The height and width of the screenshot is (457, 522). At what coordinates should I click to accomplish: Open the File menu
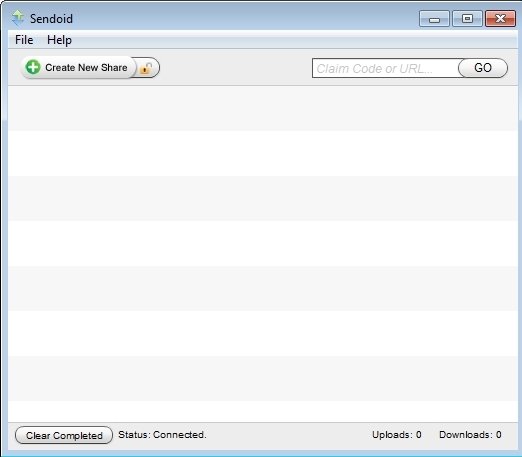tap(24, 40)
